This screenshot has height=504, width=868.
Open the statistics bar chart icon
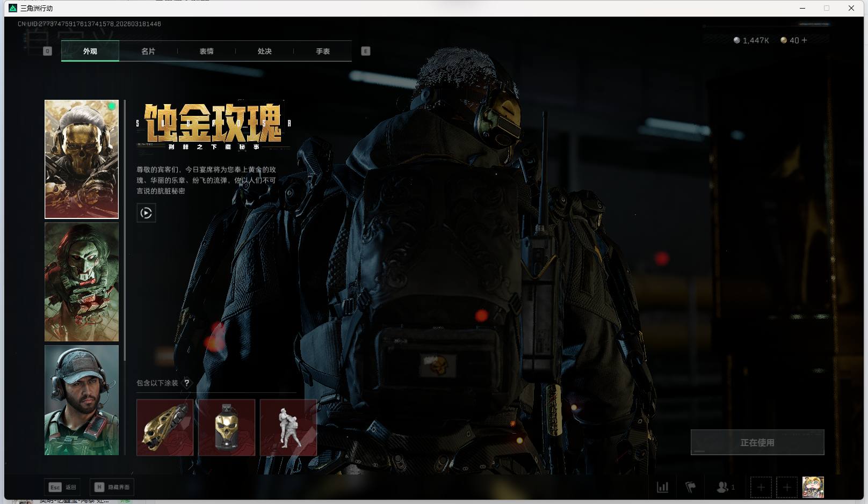pos(663,487)
